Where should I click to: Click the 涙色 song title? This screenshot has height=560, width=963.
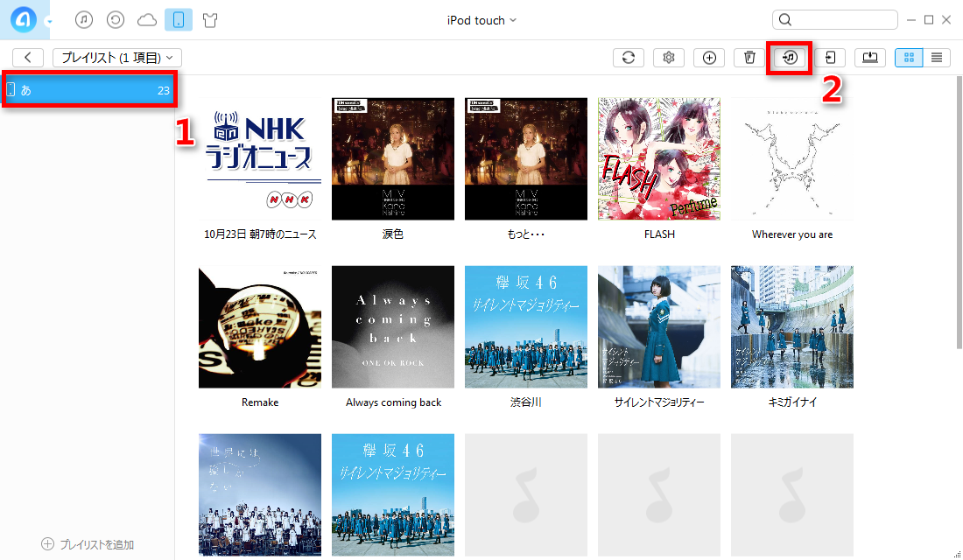[393, 234]
